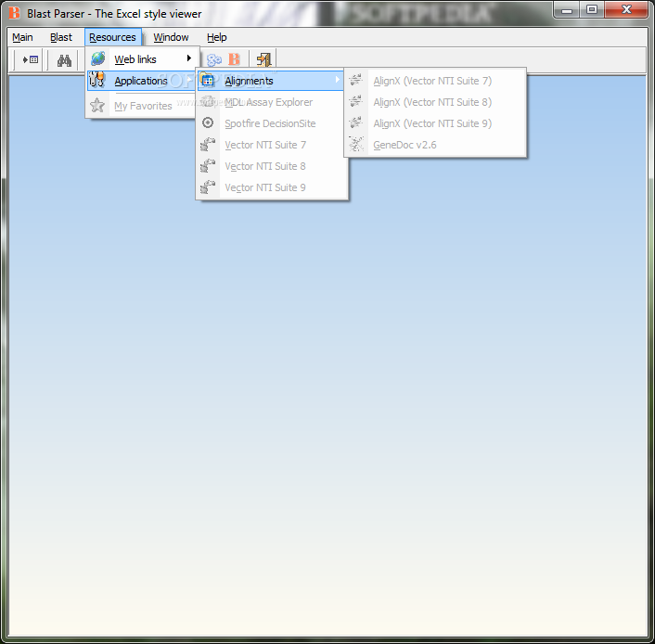Expand the Web links submenu
Image resolution: width=655 pixels, height=644 pixels.
click(142, 59)
